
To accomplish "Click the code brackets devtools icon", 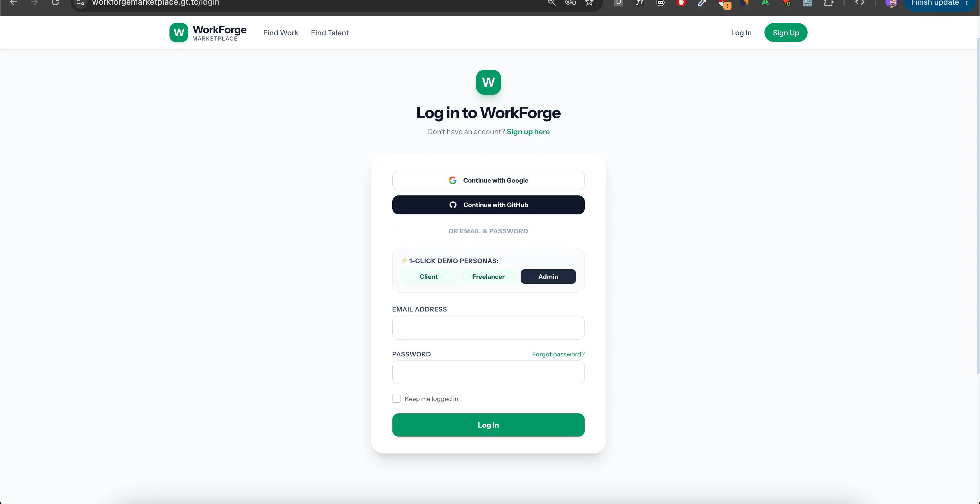I will 860,3.
